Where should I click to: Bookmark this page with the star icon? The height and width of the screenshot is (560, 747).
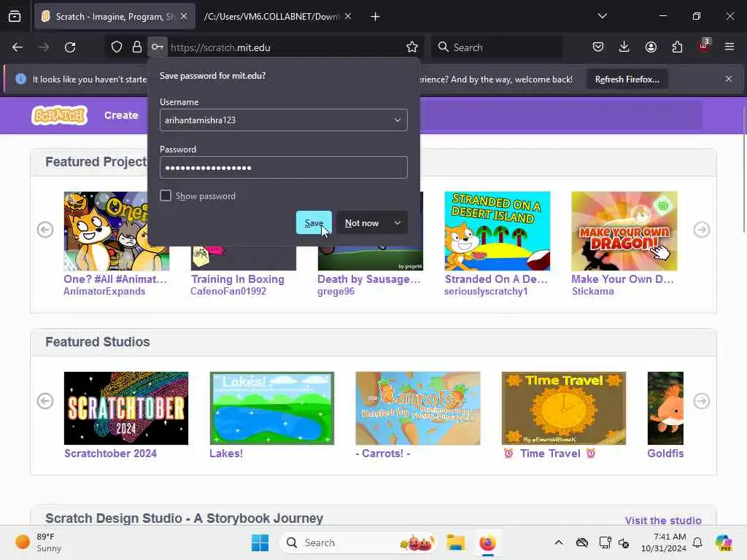(x=412, y=47)
